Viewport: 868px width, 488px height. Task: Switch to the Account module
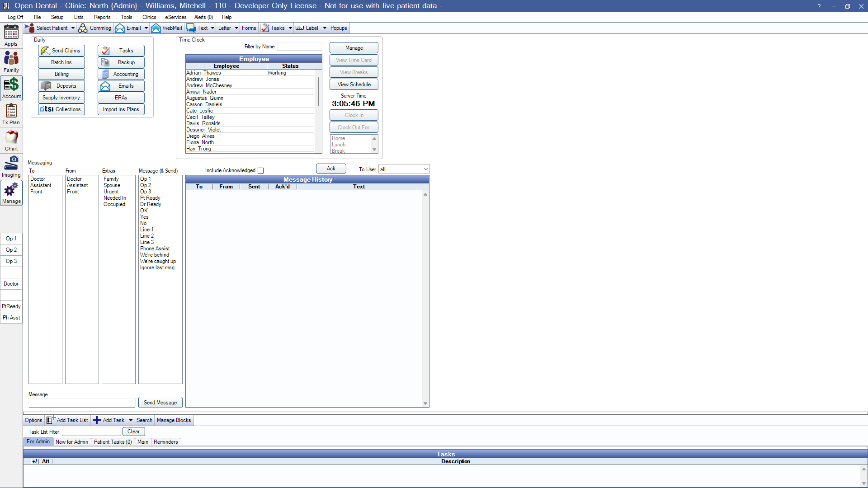(11, 88)
